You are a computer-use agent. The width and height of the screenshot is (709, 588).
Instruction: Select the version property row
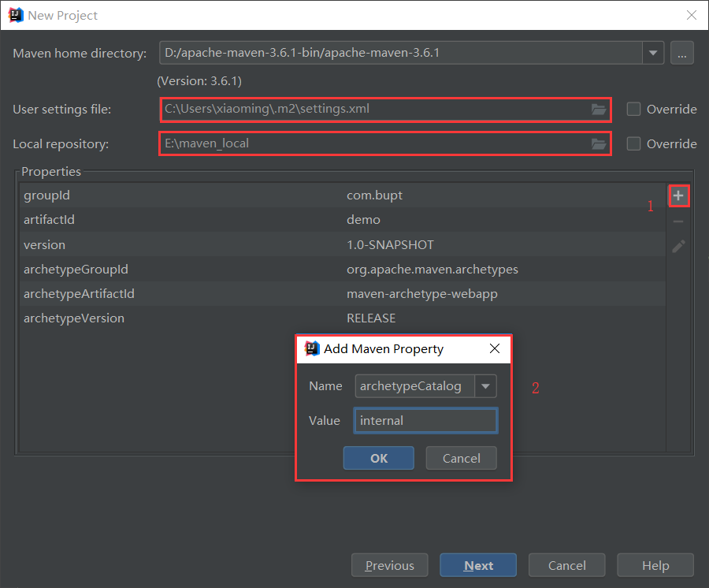tap(343, 244)
